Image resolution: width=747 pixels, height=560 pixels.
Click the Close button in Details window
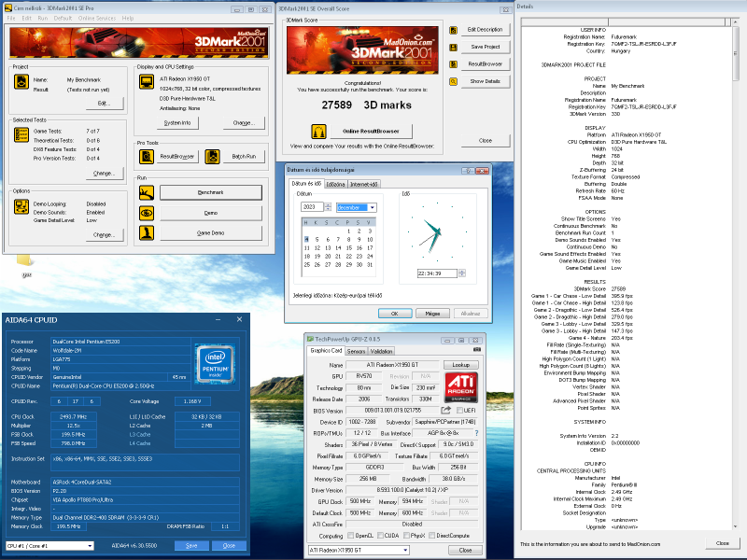click(722, 543)
